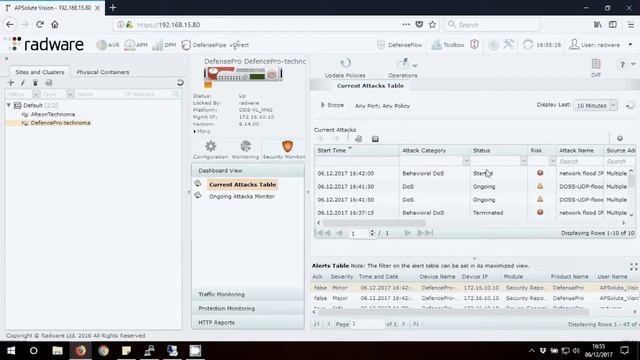This screenshot has height=360, width=640.
Task: Click the edit pencil icon in Sites toolbar
Action: (x=23, y=83)
